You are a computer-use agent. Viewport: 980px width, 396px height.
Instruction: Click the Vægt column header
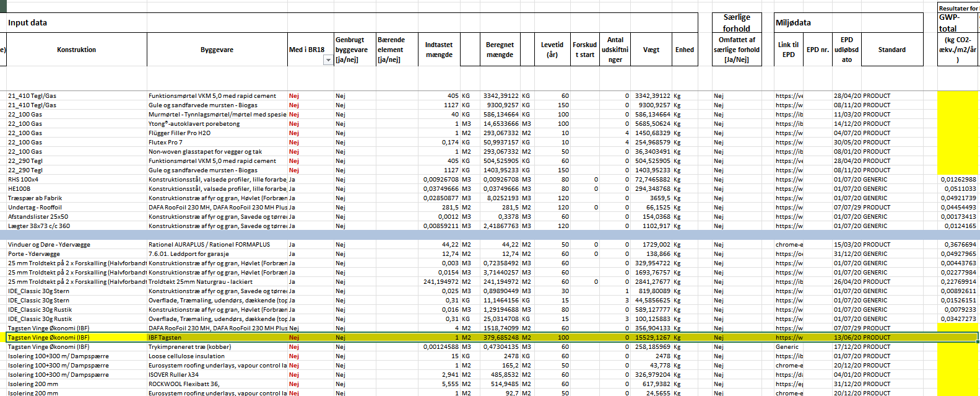tap(651, 50)
